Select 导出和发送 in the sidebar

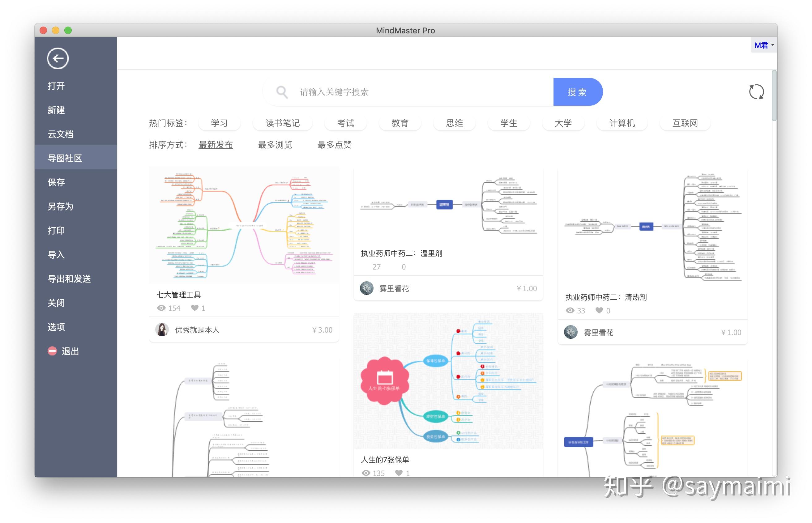tap(69, 279)
